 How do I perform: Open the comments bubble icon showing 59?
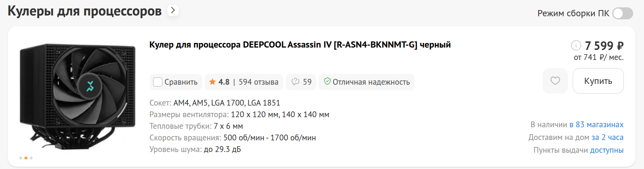coord(295,82)
